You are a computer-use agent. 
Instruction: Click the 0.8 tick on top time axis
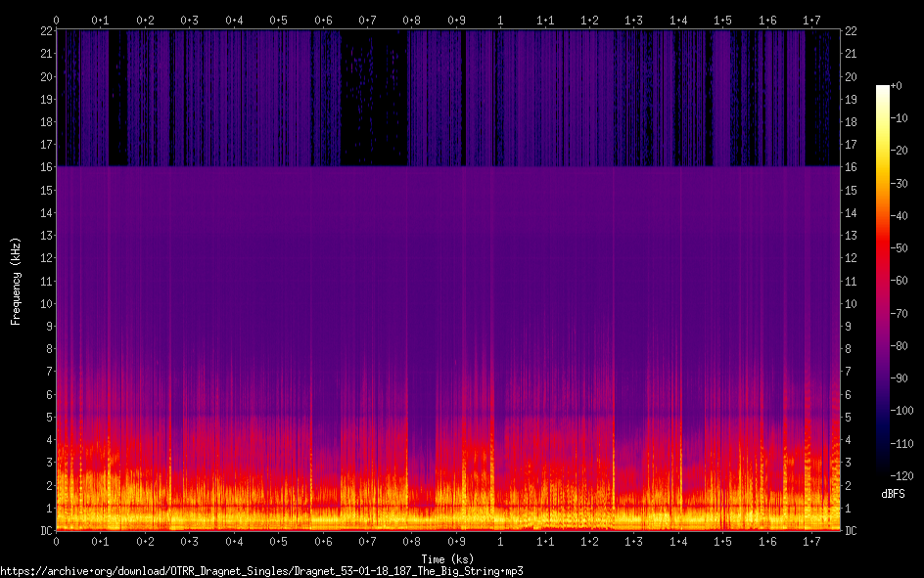click(412, 20)
